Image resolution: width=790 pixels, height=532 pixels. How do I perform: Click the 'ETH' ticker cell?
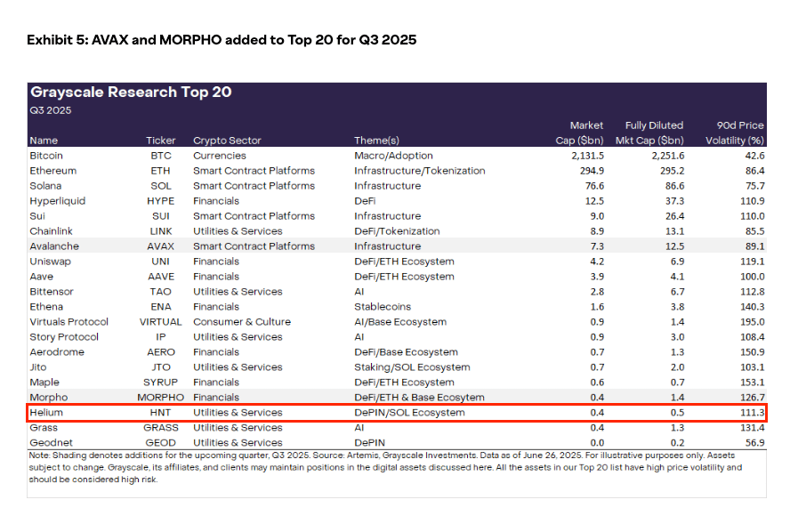click(x=161, y=171)
